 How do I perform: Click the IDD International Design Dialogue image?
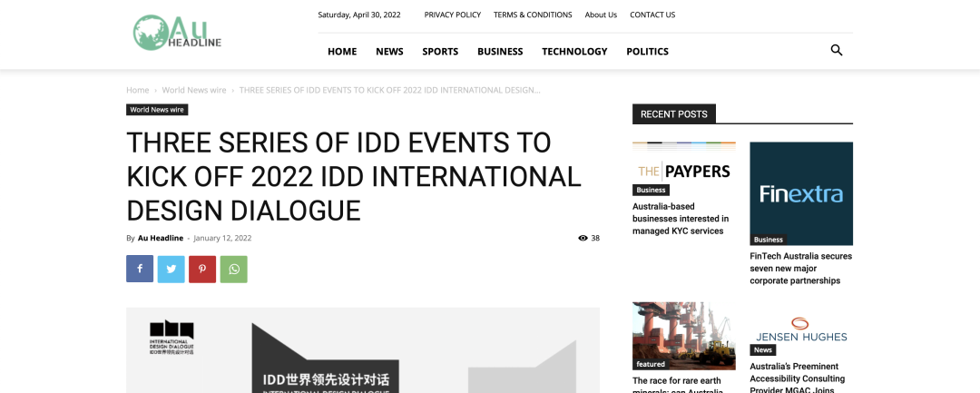click(x=363, y=350)
